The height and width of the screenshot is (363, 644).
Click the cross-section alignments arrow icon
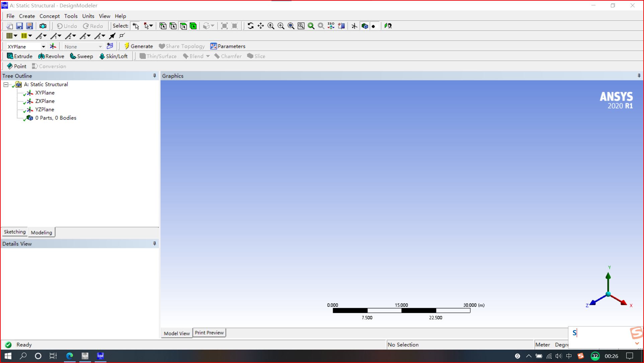pos(112,36)
